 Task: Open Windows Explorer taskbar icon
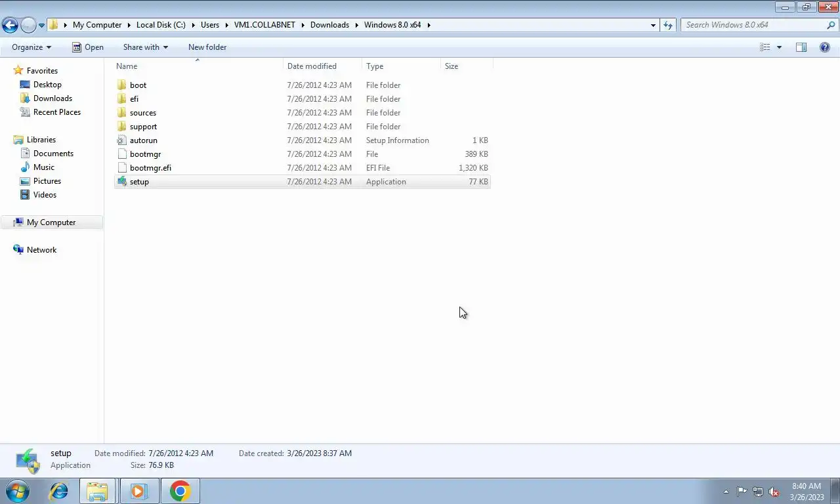pyautogui.click(x=98, y=491)
